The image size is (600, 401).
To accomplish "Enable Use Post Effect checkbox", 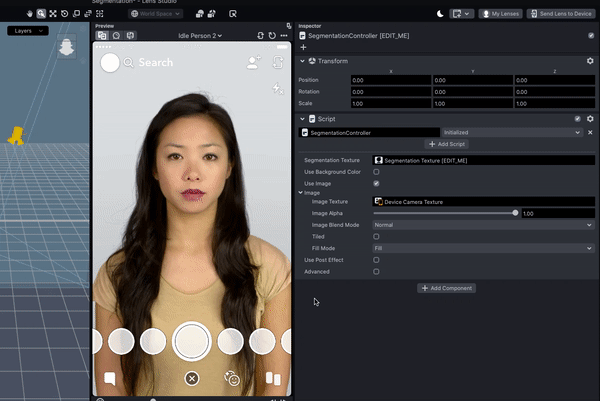I will (x=376, y=260).
